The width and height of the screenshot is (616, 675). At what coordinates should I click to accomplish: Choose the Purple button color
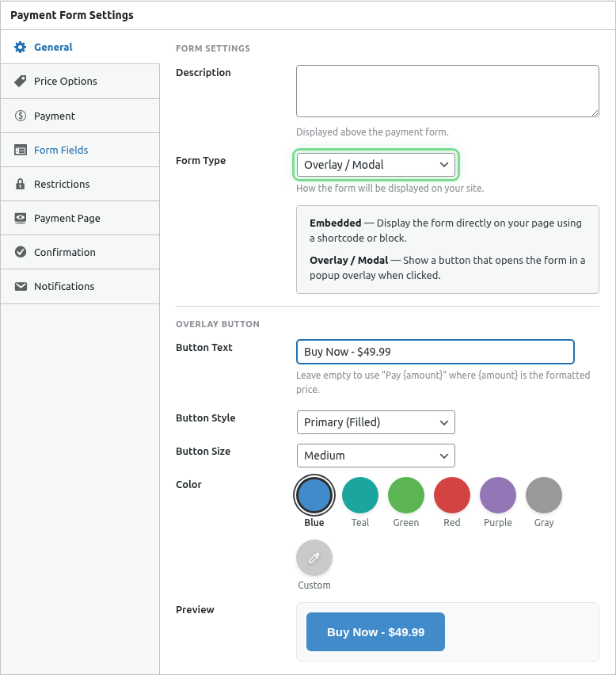pyautogui.click(x=497, y=494)
